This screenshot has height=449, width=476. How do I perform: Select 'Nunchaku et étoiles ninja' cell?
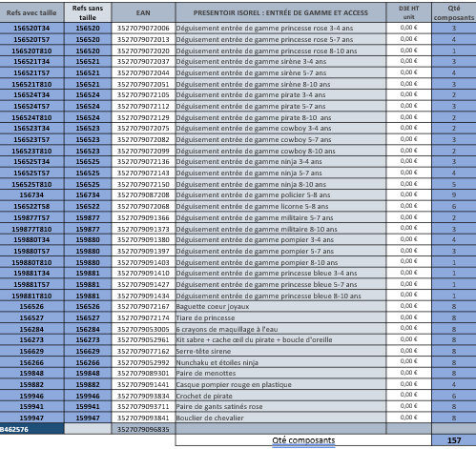[x=280, y=362]
